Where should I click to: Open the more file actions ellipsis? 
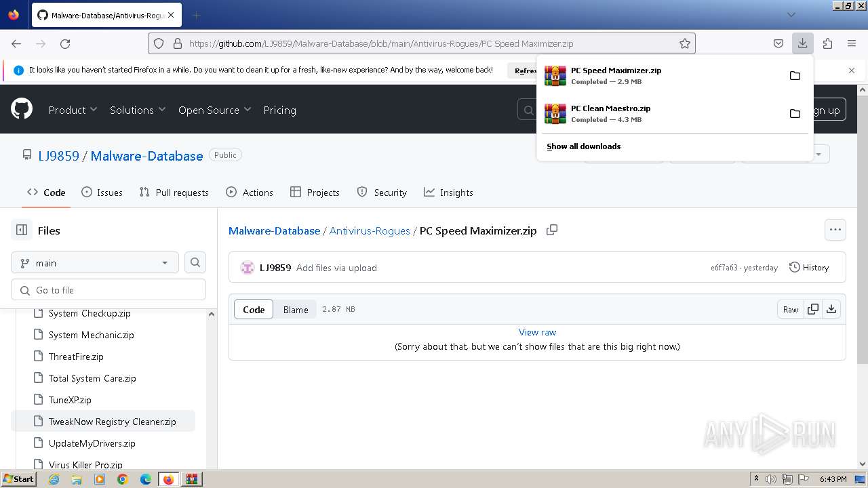click(835, 230)
